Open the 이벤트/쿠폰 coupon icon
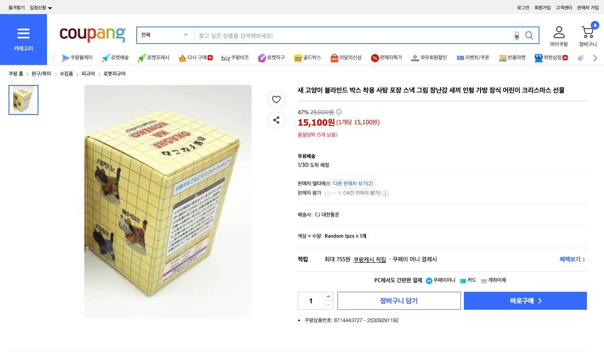604x364 pixels. (x=460, y=58)
